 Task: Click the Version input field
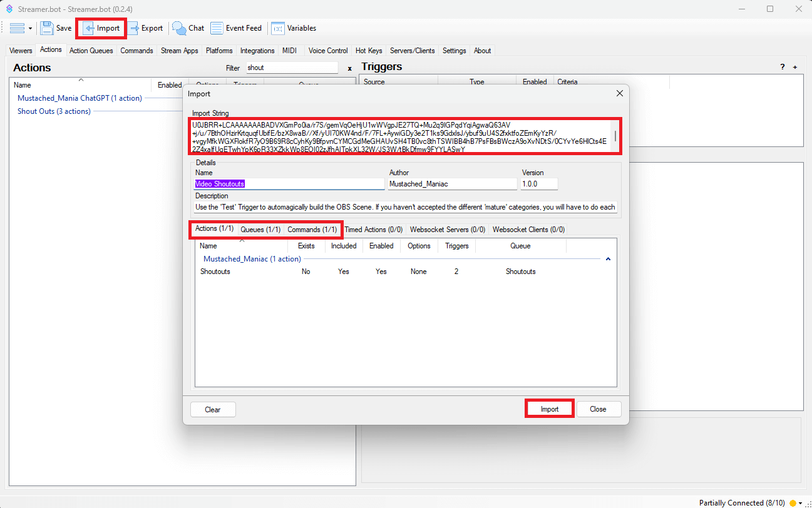pyautogui.click(x=539, y=184)
